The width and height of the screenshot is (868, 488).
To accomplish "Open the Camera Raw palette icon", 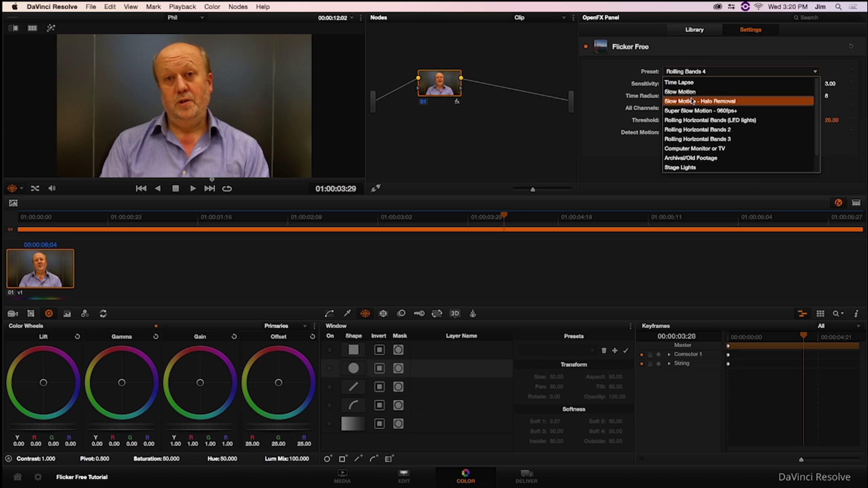I will coord(13,314).
